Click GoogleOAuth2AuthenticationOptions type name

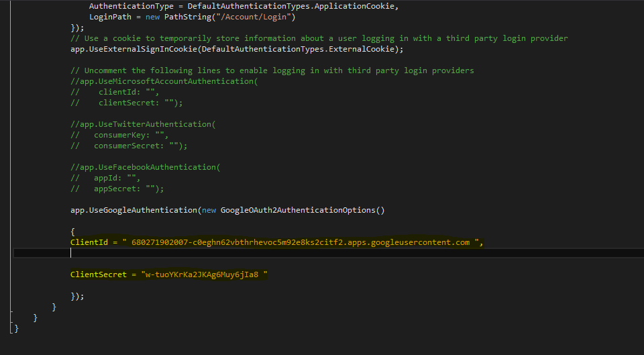coord(298,209)
